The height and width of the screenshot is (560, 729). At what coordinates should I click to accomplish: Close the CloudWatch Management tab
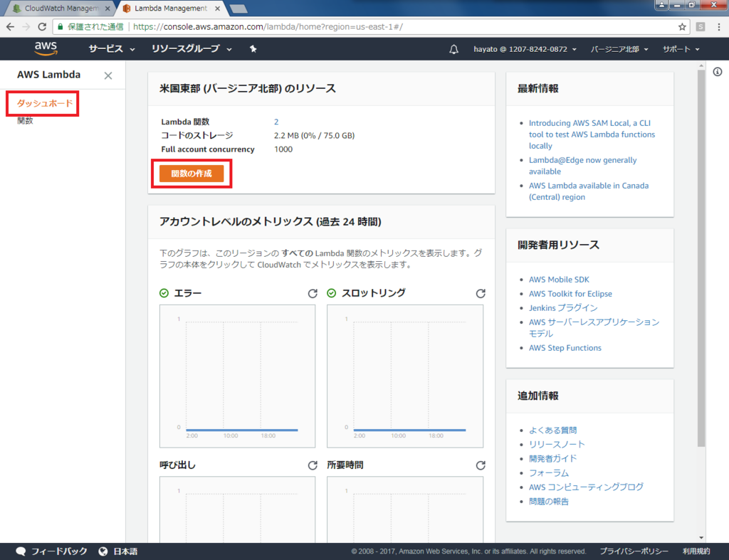pos(107,9)
